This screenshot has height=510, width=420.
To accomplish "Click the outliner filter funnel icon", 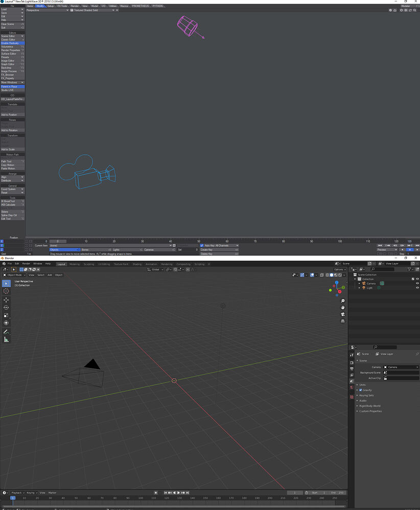I will point(409,269).
